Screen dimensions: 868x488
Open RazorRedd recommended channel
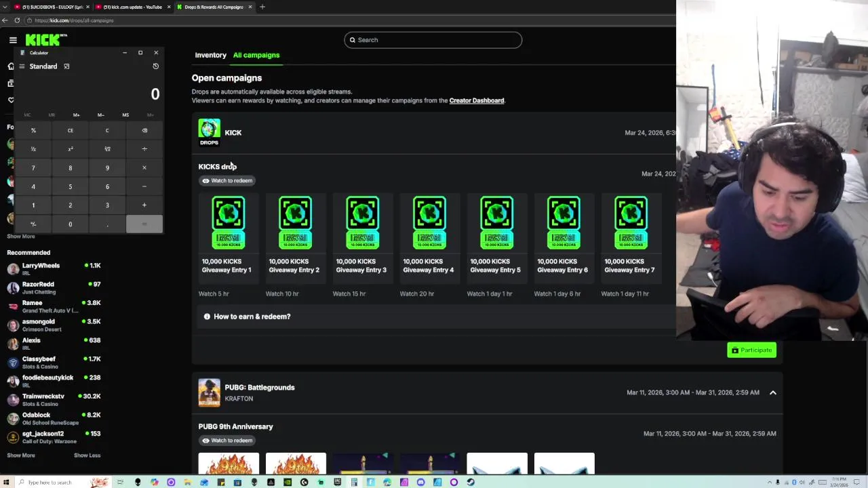click(x=54, y=287)
